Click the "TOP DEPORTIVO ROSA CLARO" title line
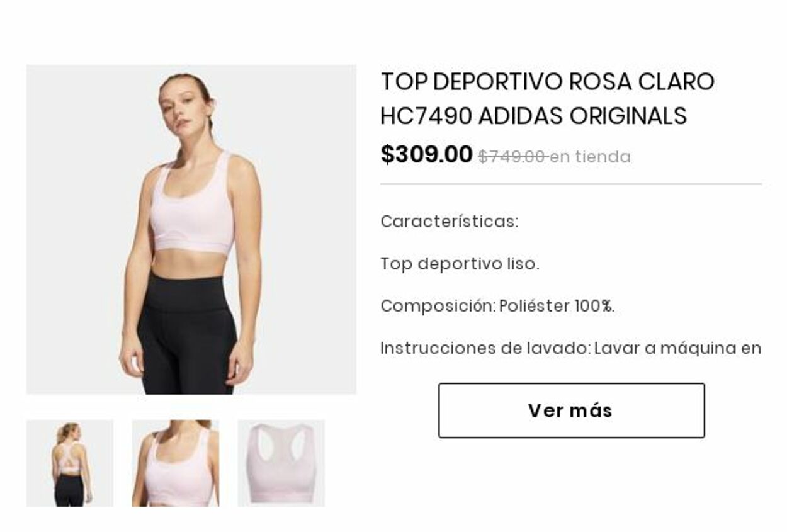 [548, 82]
